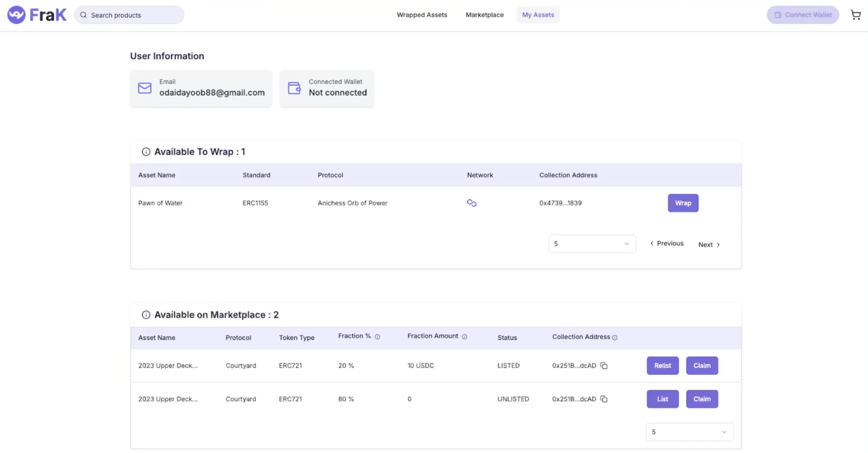Click the info icon beside Available To Wrap
This screenshot has height=453, width=868.
pyautogui.click(x=146, y=152)
